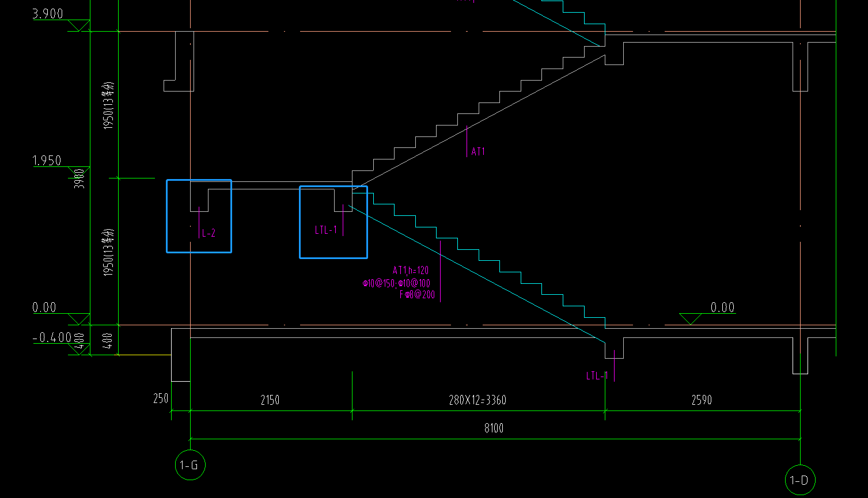Select the FΦ8@200 rebar annotation
The image size is (868, 498).
point(417,295)
